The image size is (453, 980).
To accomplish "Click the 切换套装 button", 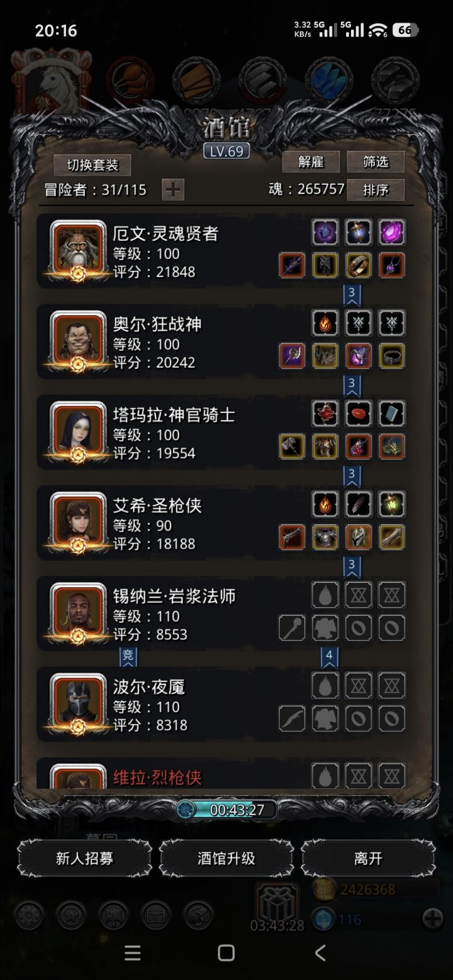I will [x=92, y=165].
